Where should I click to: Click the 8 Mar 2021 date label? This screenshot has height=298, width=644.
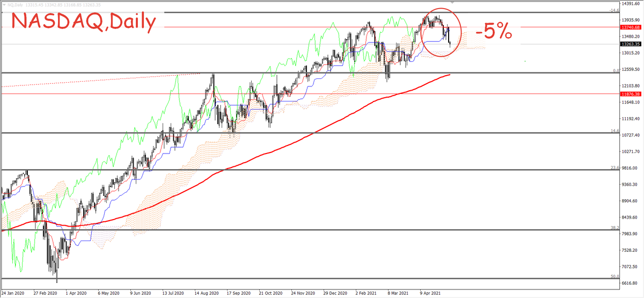(399, 294)
